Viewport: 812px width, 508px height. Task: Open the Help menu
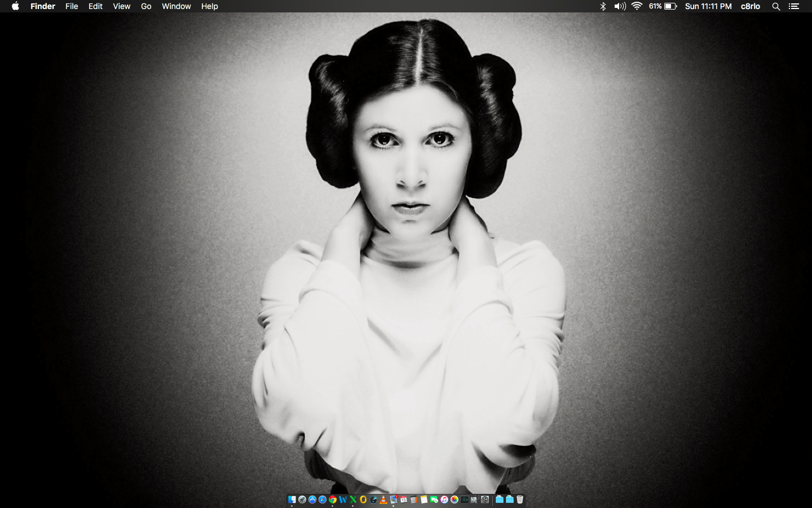click(210, 6)
